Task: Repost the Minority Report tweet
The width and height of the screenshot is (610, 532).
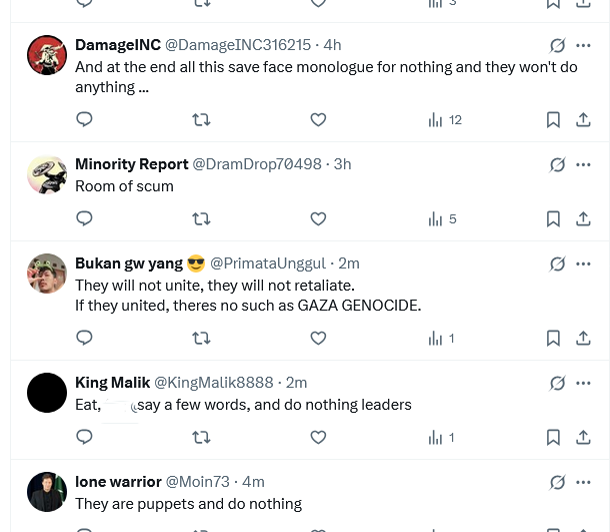Action: click(201, 219)
